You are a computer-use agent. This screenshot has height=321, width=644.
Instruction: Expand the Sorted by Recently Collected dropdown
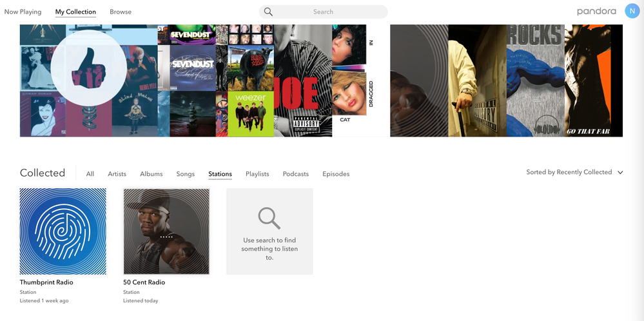[x=574, y=172]
